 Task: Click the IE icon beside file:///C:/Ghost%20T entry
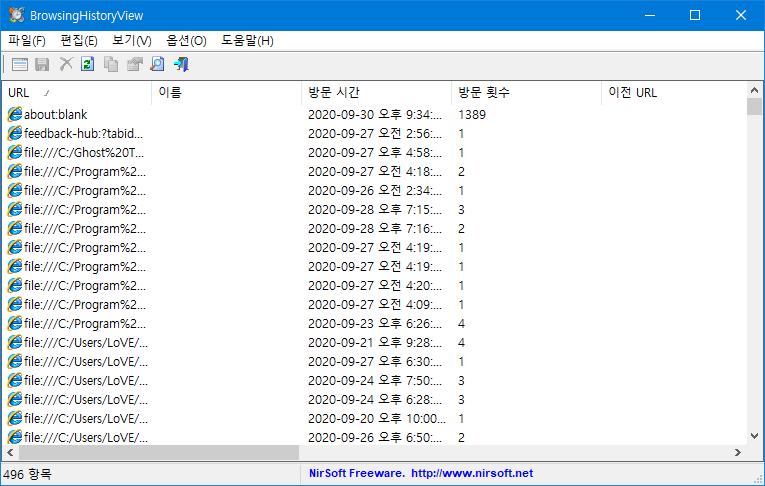[15, 152]
